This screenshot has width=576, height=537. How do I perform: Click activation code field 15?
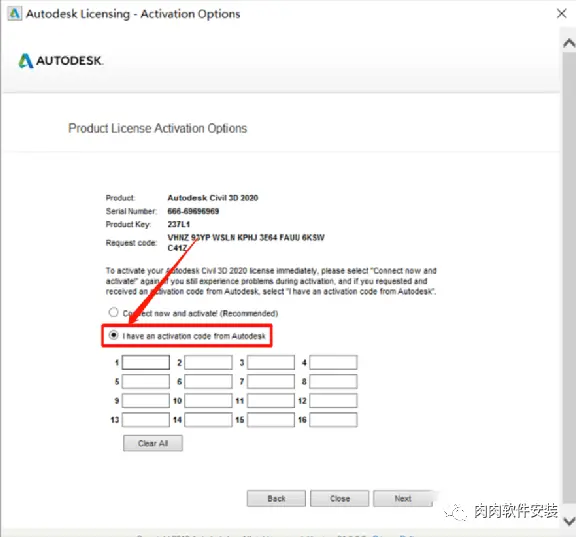pos(271,419)
